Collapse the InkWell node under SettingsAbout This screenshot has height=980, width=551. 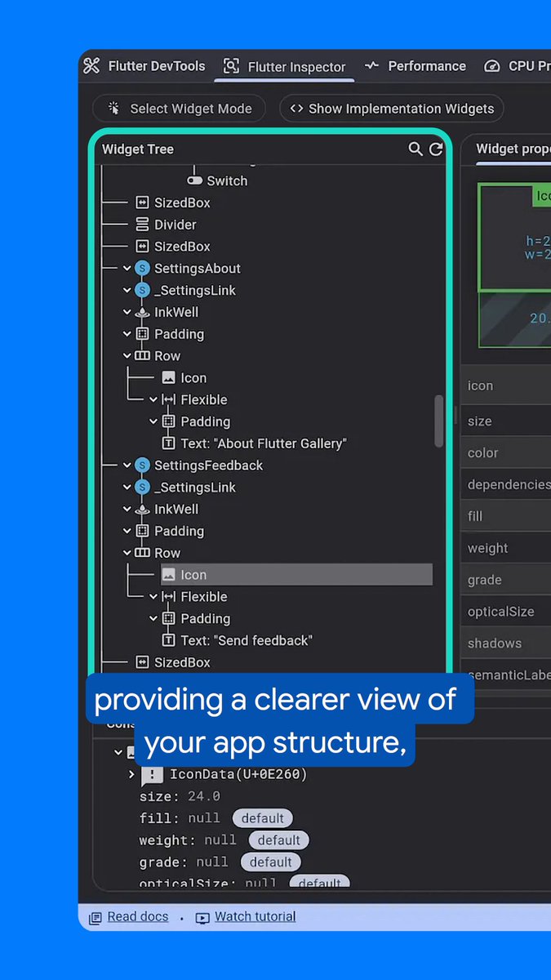[x=127, y=312]
